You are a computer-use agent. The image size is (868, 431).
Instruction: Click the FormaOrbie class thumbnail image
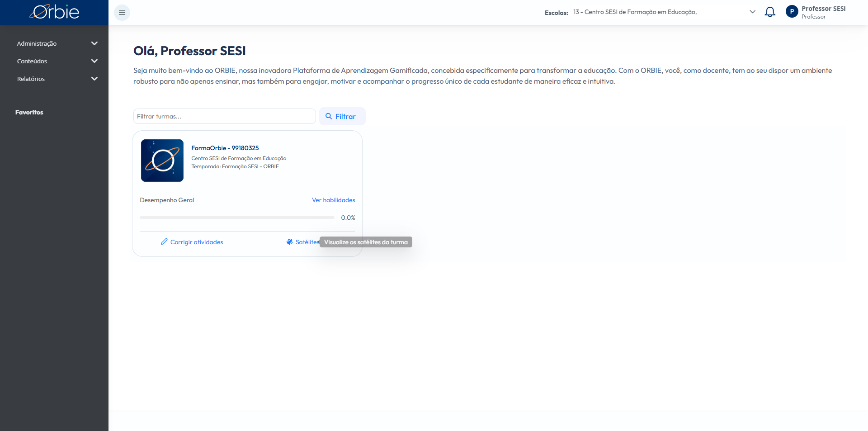coord(162,161)
